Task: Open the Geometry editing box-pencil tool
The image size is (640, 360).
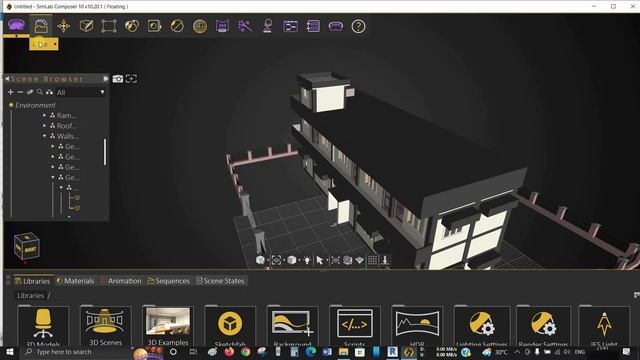Action: point(87,26)
